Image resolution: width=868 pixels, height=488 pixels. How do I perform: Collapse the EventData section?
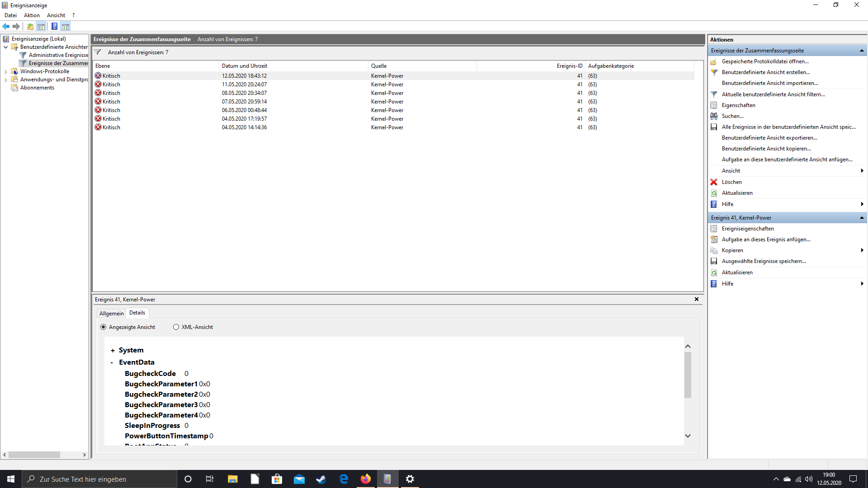pyautogui.click(x=112, y=362)
